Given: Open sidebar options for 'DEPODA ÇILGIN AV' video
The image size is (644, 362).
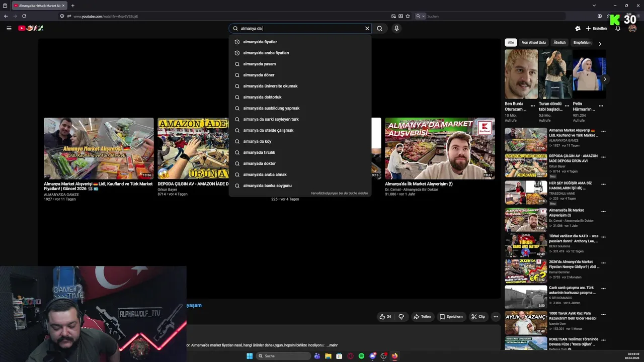Looking at the screenshot, I should coord(603,158).
